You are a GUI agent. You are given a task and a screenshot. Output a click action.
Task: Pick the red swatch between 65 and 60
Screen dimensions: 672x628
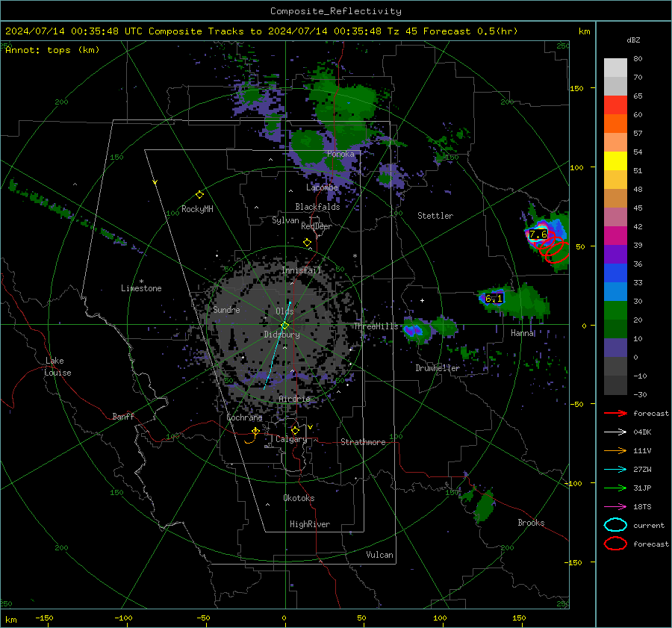tap(615, 105)
